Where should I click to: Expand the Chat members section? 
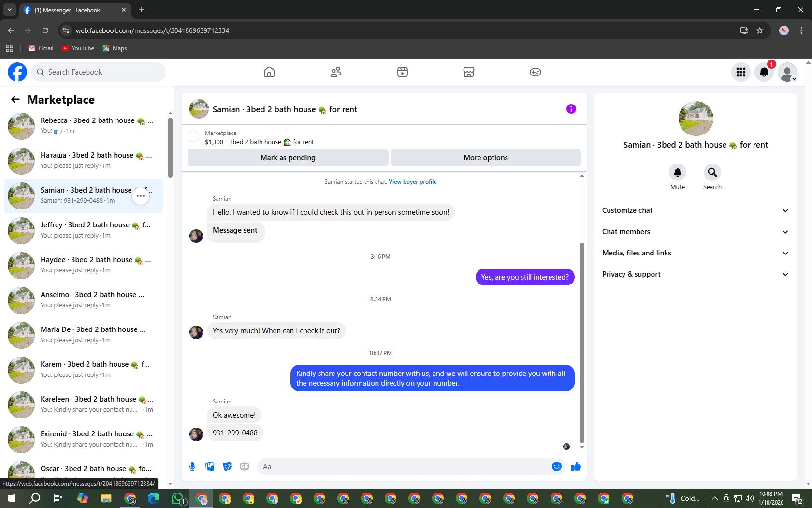695,232
